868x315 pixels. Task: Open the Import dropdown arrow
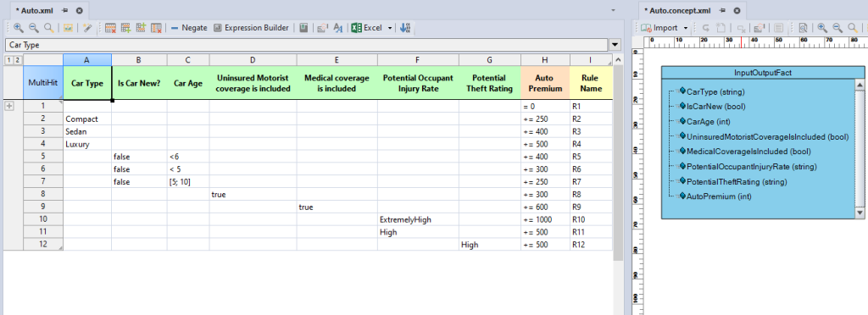(685, 28)
